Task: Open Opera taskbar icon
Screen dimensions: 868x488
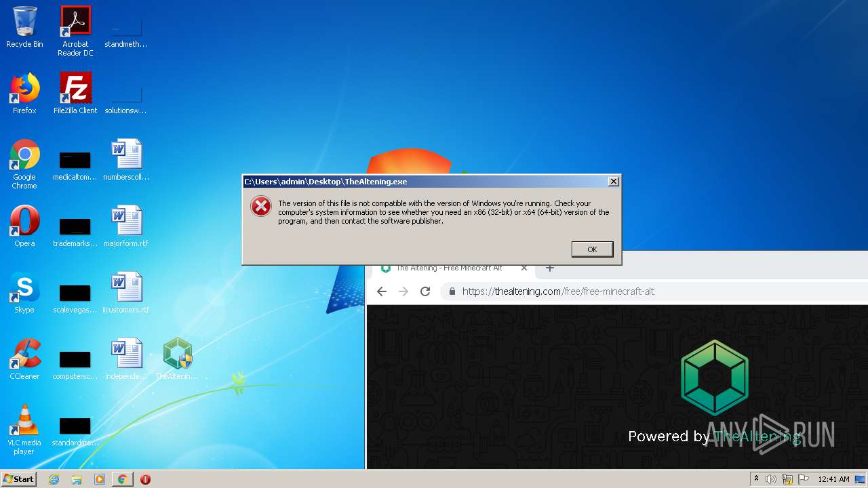Action: [x=145, y=479]
